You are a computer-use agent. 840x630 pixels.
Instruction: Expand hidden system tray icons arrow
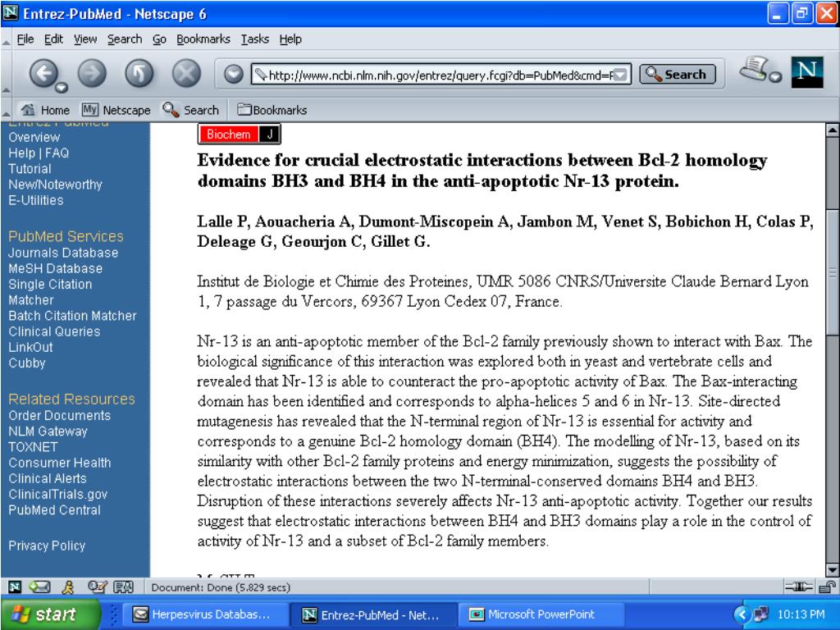pos(742,614)
